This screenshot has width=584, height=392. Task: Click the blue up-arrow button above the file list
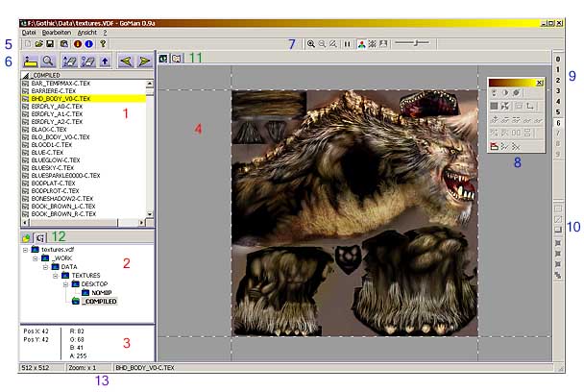click(x=105, y=61)
